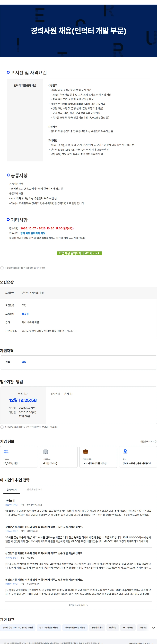This screenshot has width=157, height=644.
Task: Expand the related tags list chevron
Action: coord(153,628)
